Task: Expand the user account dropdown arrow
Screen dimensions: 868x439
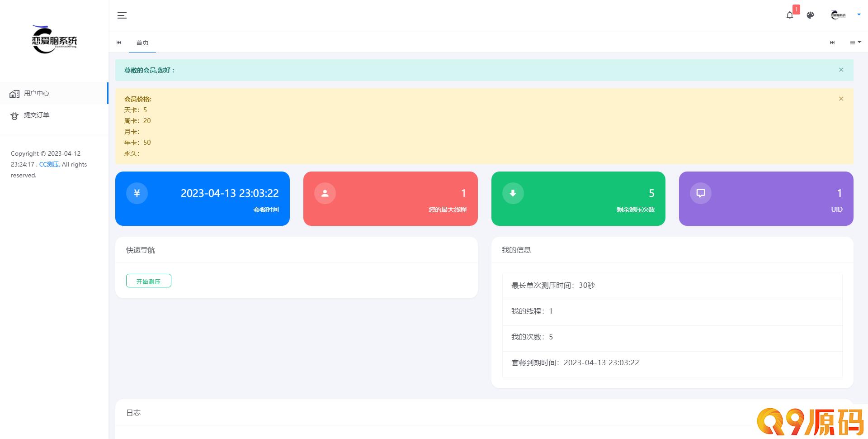Action: coord(859,14)
